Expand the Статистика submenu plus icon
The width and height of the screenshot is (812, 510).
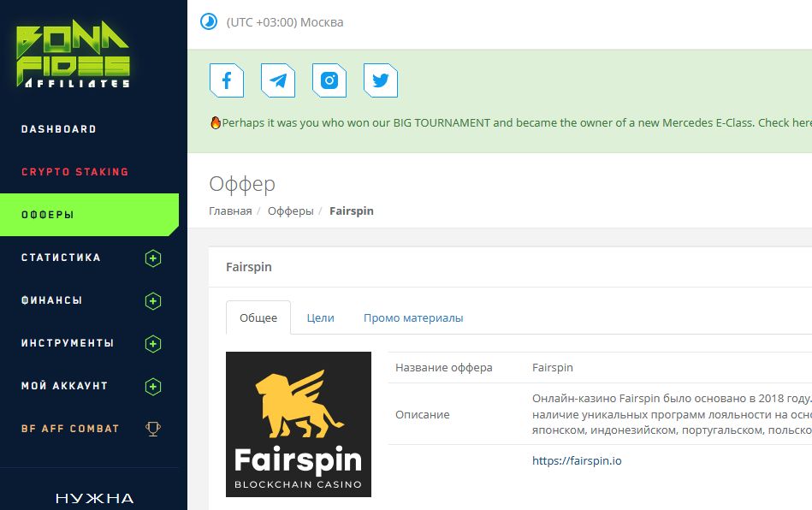[153, 258]
